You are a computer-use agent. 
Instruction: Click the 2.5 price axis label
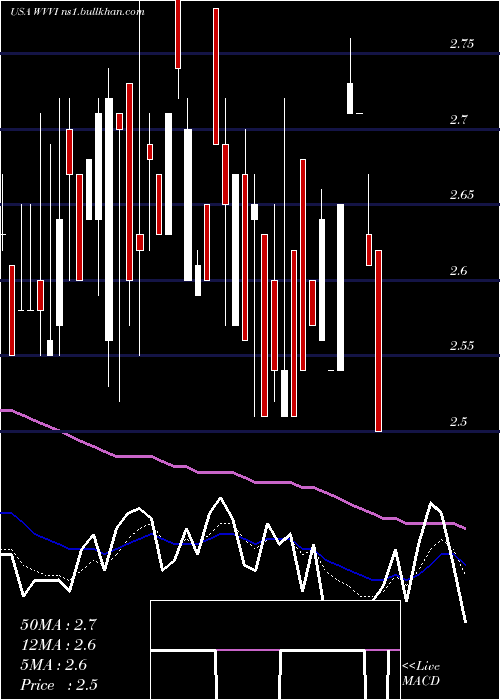(459, 421)
